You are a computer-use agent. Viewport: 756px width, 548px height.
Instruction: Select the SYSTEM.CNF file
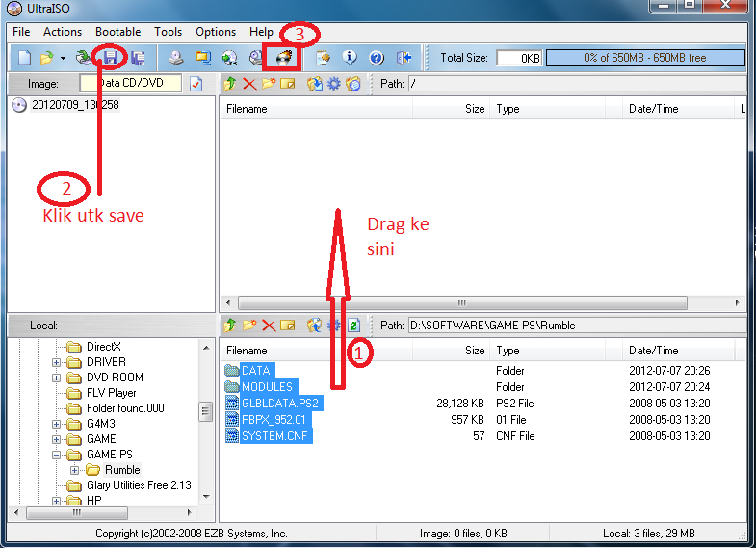coord(274,436)
